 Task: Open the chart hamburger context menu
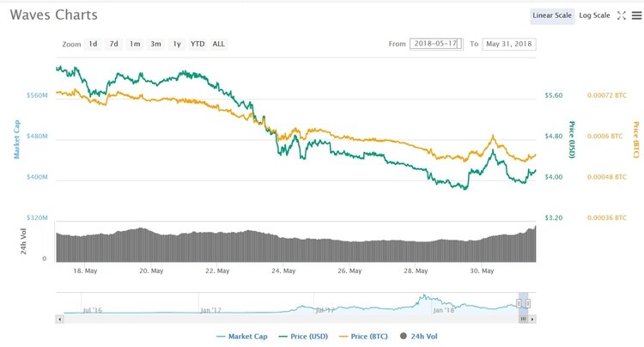(636, 15)
